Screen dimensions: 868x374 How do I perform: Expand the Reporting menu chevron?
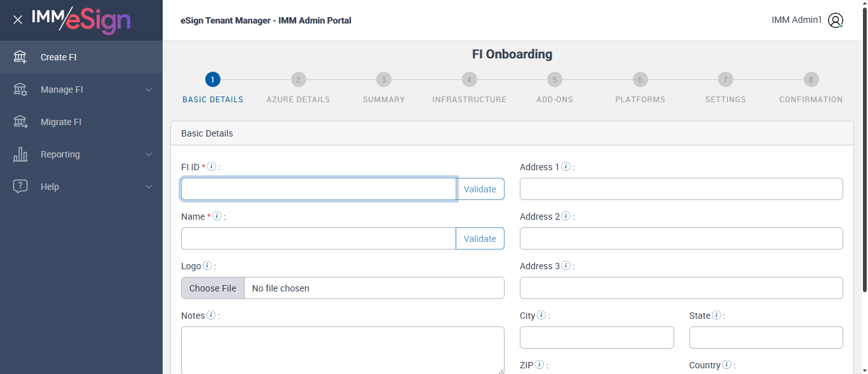149,154
